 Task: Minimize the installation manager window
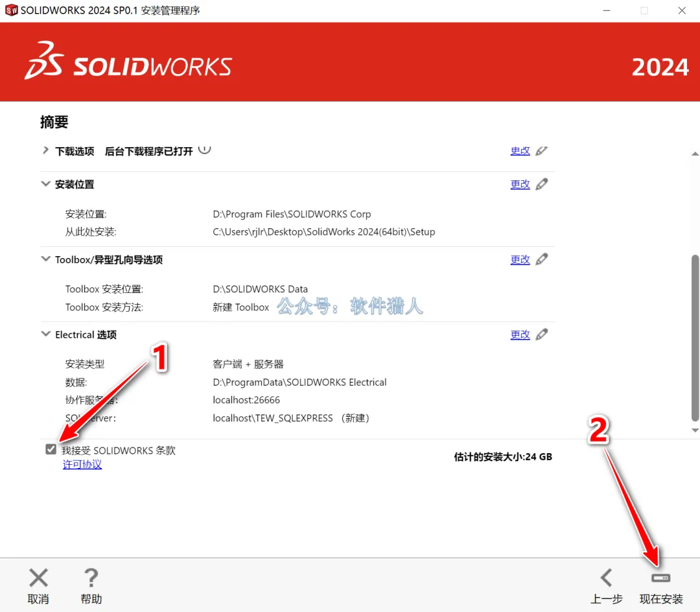[606, 10]
